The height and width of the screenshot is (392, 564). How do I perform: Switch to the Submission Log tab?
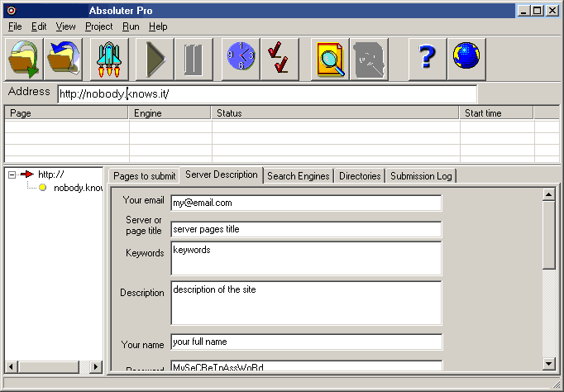[x=421, y=176]
